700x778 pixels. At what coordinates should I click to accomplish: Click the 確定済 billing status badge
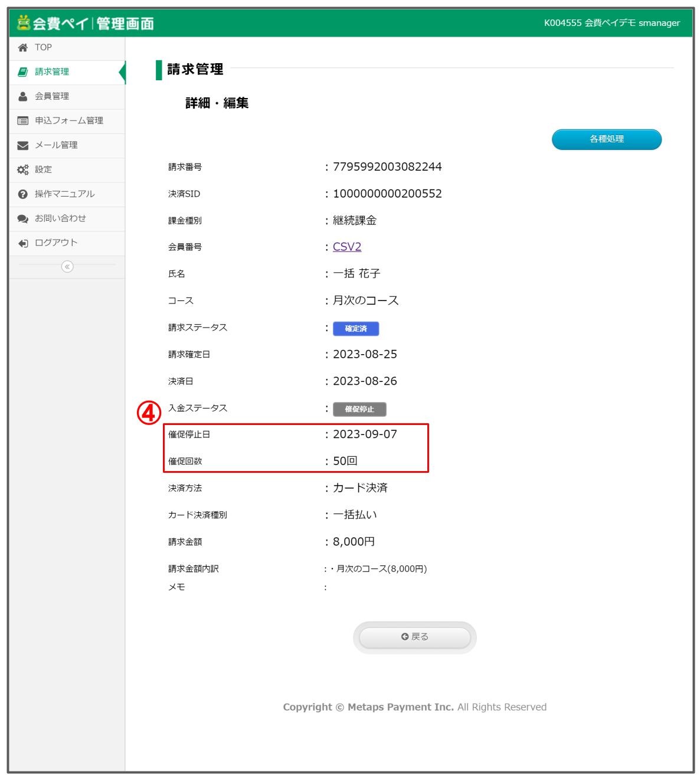355,329
